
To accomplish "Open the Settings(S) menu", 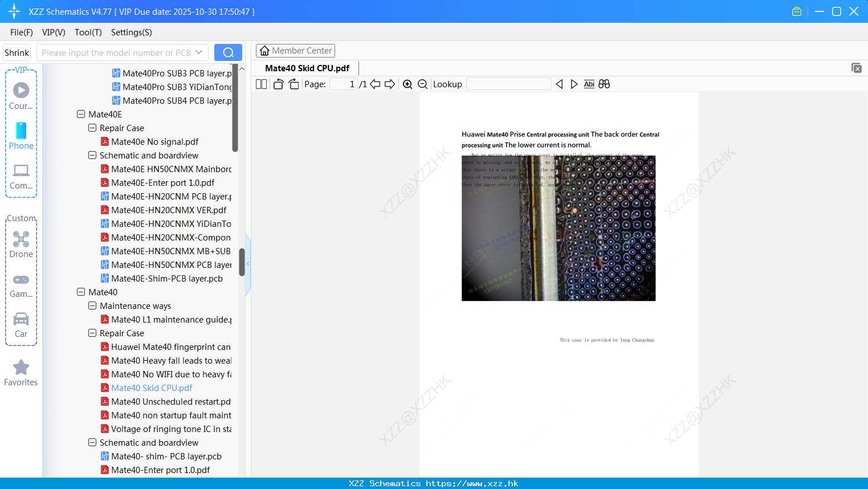I will click(132, 32).
